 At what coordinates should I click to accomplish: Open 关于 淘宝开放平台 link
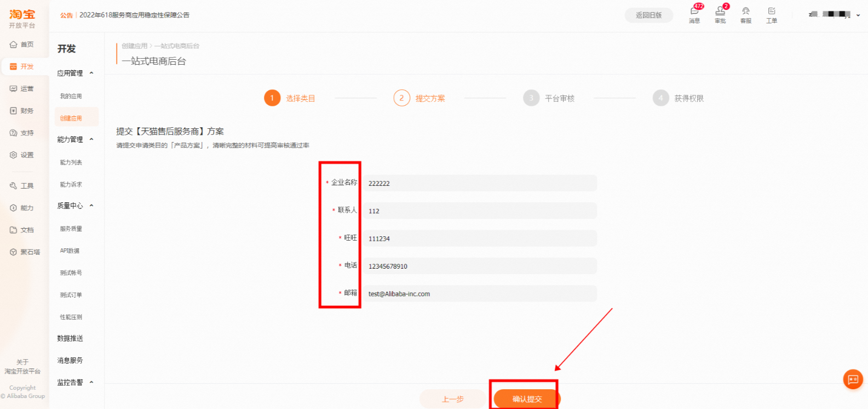[x=22, y=367]
